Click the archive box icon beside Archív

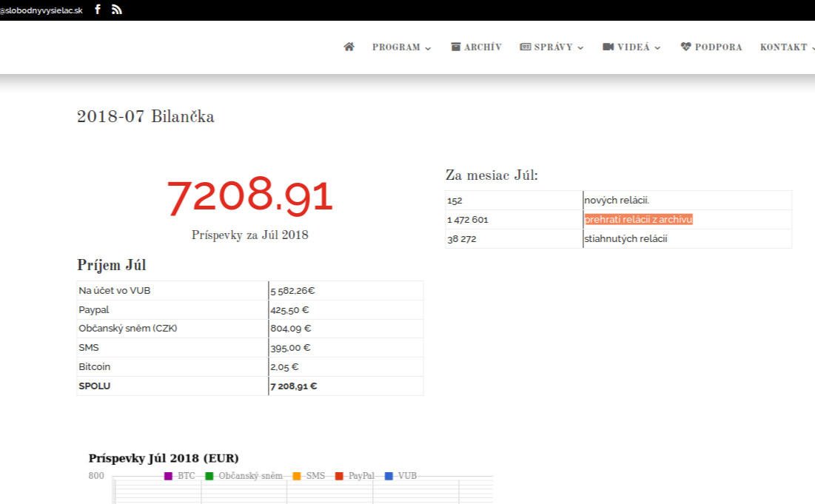click(x=456, y=47)
